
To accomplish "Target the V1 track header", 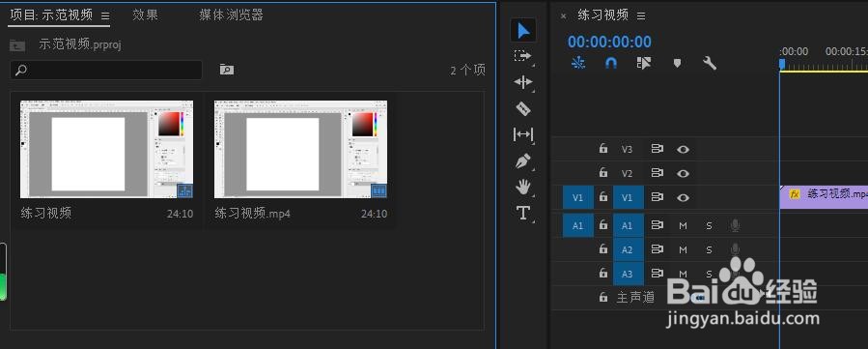I will (x=629, y=197).
